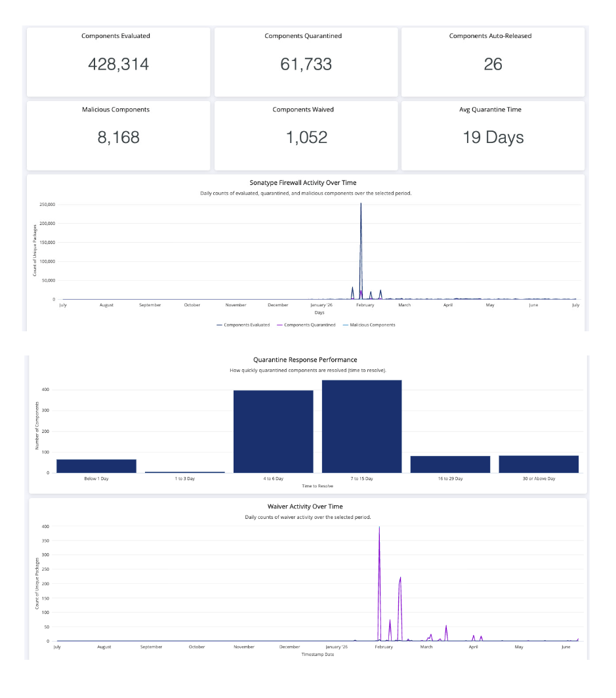Click January '26 label in Waiver Activity chart
This screenshot has width=616, height=698.
(336, 647)
